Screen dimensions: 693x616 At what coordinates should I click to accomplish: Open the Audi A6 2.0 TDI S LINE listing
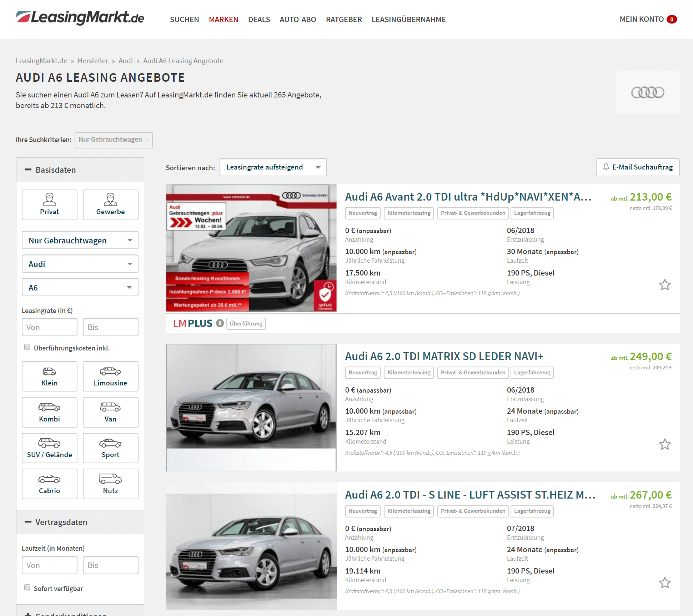(x=470, y=495)
